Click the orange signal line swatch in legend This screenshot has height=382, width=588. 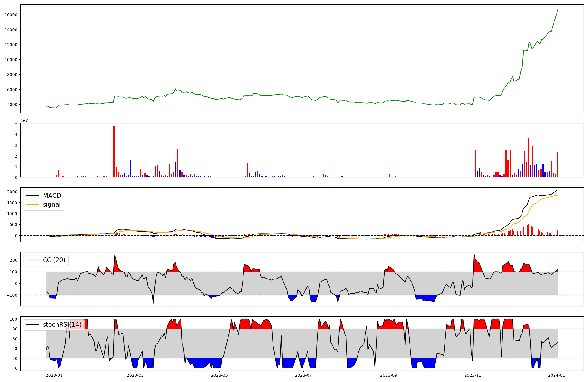(32, 205)
